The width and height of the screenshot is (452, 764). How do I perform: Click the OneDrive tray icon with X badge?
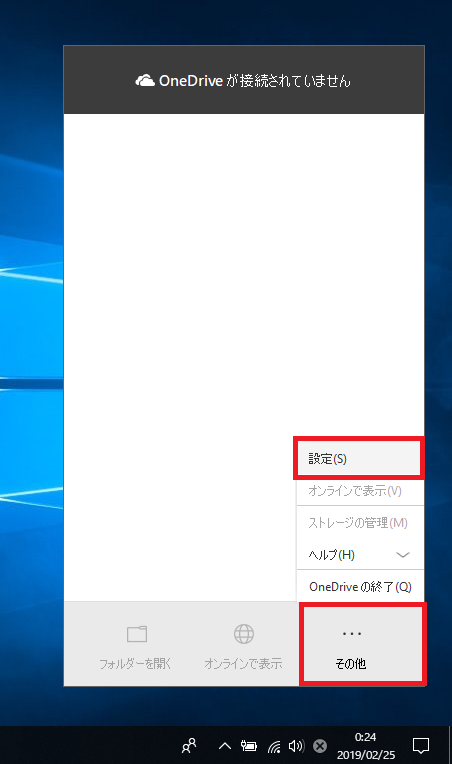[320, 745]
